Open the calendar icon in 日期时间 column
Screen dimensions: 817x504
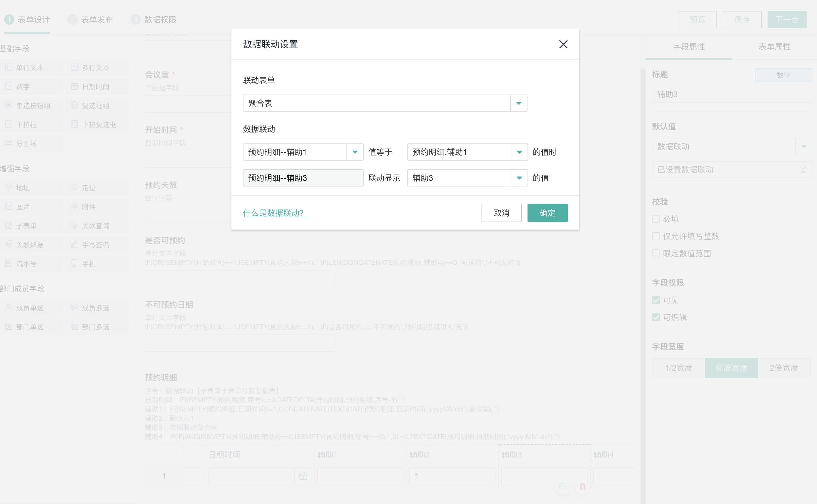pos(303,476)
